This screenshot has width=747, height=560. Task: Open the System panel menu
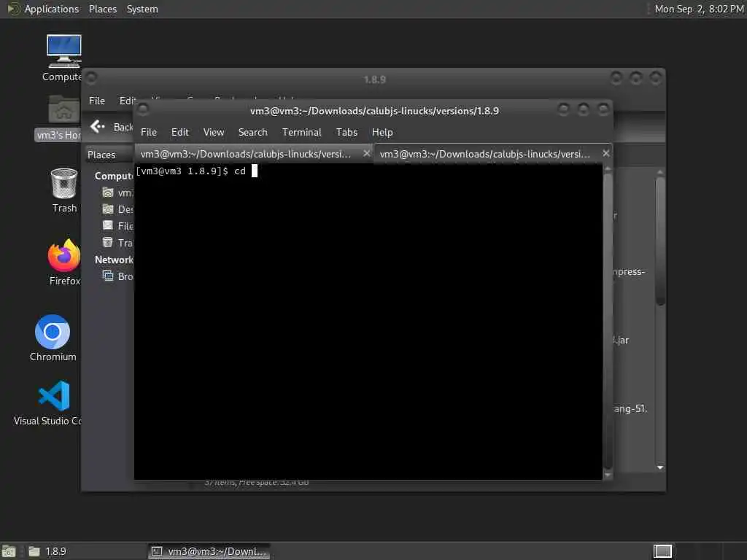(142, 9)
